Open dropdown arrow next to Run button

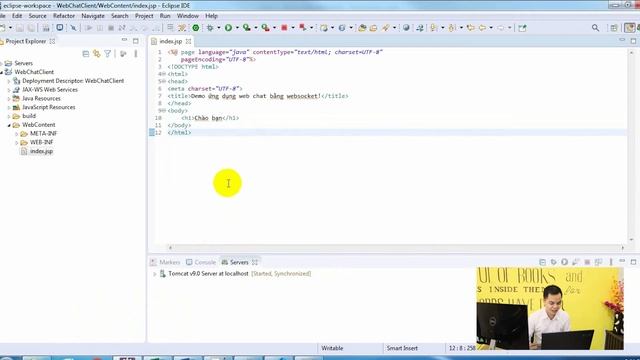[237, 28]
